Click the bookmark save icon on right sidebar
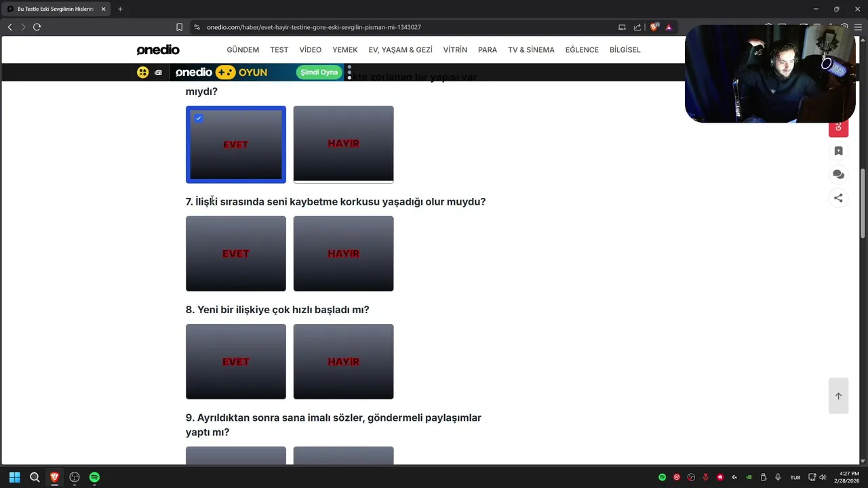Image resolution: width=868 pixels, height=488 pixels. 839,151
